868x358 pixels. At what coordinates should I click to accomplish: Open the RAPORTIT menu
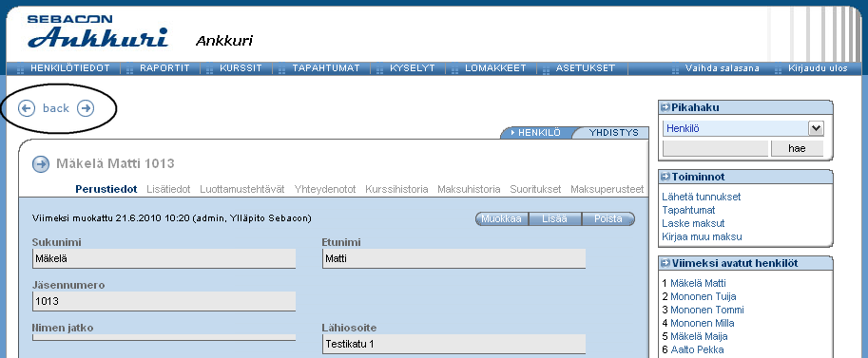point(165,68)
